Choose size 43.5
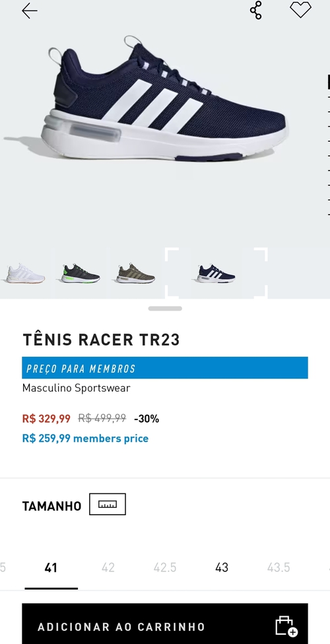Screen dimensions: 330x644 coord(279,567)
